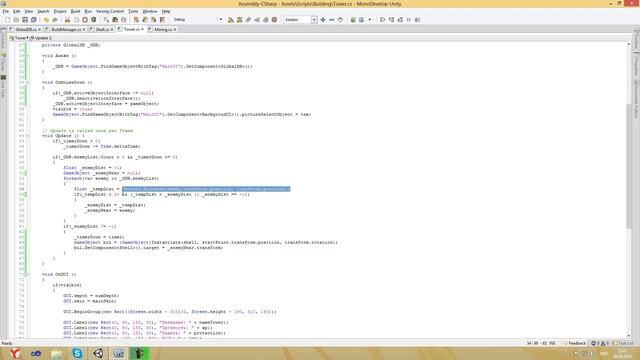Image resolution: width=640 pixels, height=360 pixels.
Task: Click the errors and warnings status indicator
Action: [600, 343]
